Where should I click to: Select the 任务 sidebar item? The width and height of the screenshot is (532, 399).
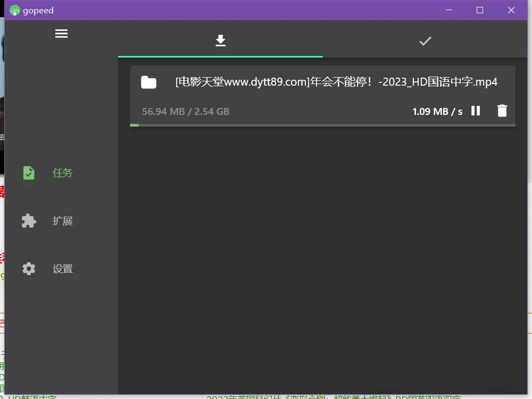61,173
